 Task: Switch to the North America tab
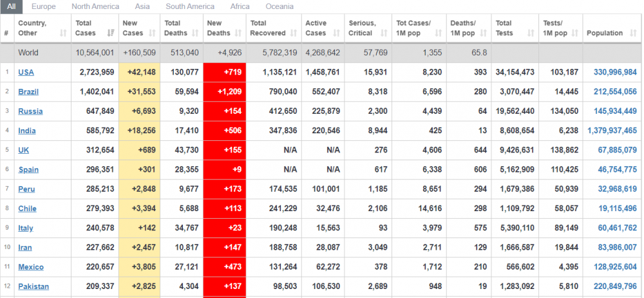95,6
